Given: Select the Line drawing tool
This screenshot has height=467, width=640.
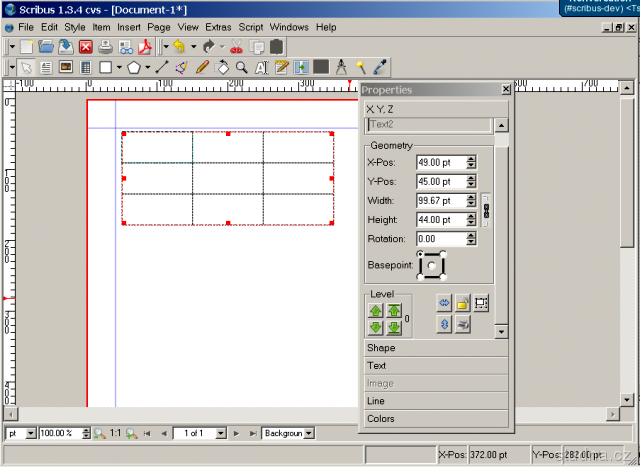Looking at the screenshot, I should point(162,67).
